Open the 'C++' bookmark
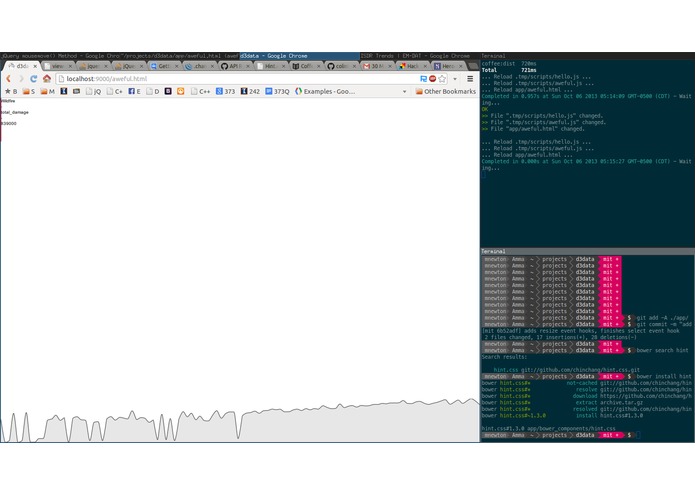Screen dimensions: 695x494 coord(200,91)
